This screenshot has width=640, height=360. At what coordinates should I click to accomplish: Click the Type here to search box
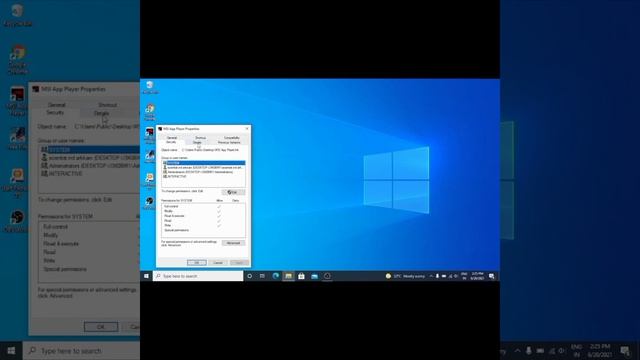coord(198,276)
